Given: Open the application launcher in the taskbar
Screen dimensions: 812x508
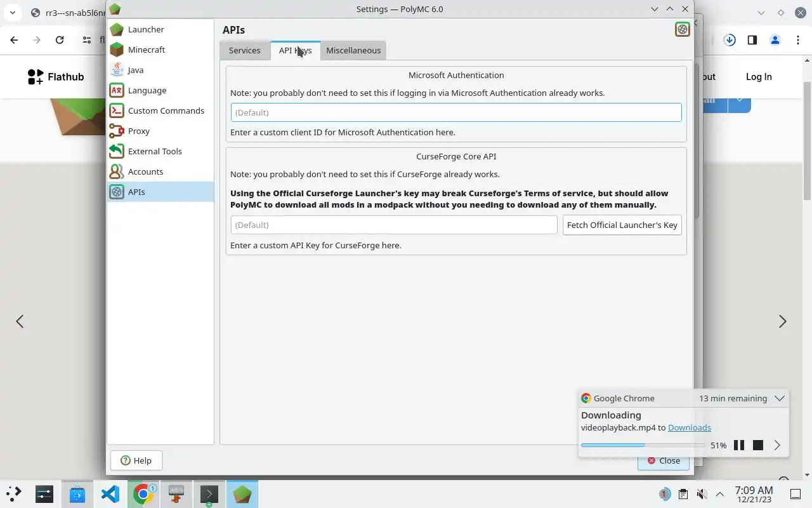Looking at the screenshot, I should 14,493.
